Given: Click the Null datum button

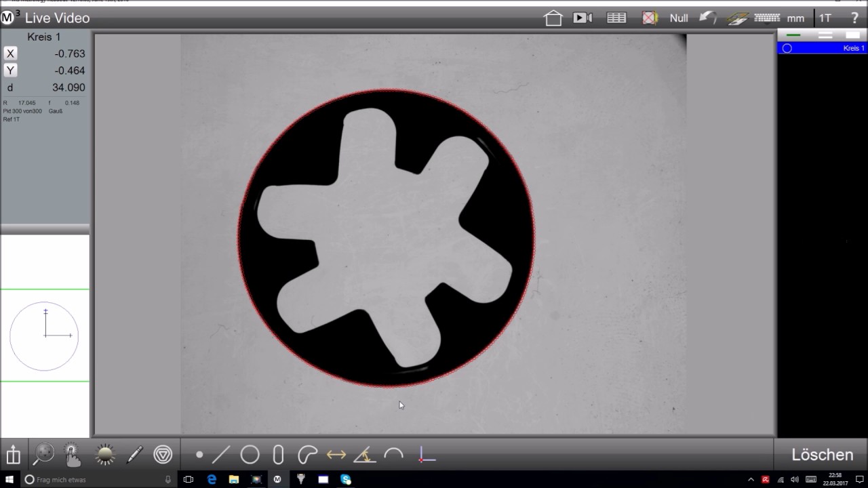Looking at the screenshot, I should [679, 18].
